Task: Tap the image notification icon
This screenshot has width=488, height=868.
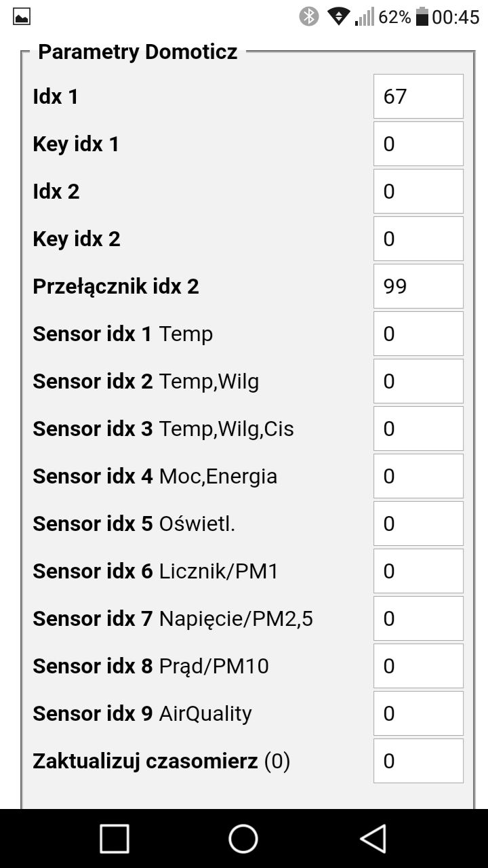Action: [x=22, y=17]
